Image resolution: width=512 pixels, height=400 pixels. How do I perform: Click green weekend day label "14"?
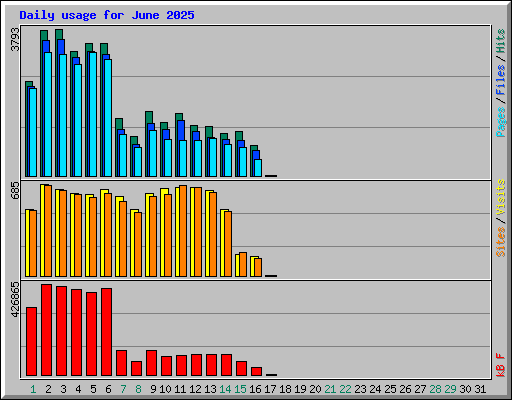225,389
